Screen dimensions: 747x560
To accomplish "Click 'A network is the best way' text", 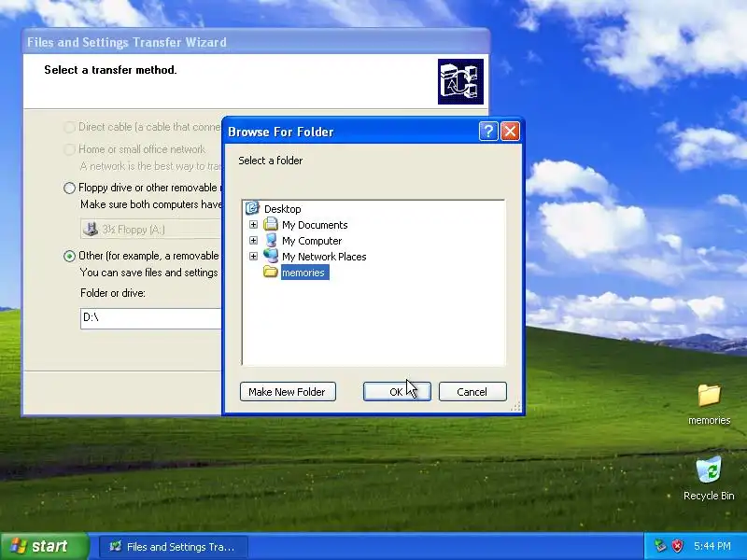I will coord(151,166).
